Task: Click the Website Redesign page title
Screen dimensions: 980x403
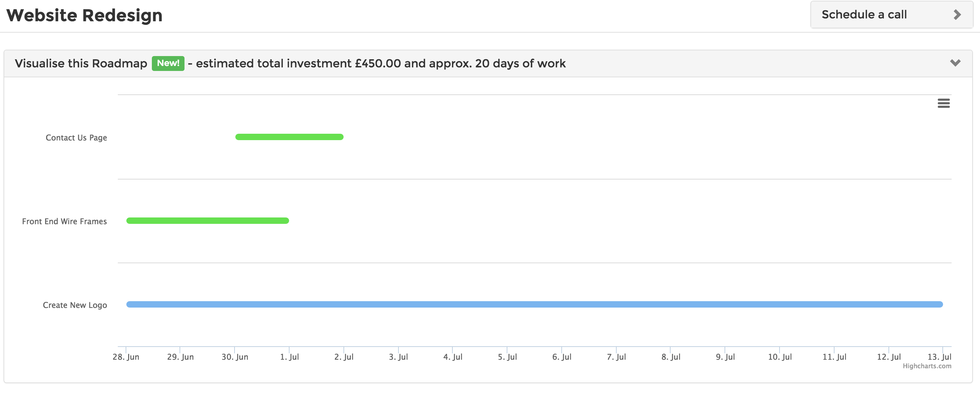Action: [x=84, y=16]
